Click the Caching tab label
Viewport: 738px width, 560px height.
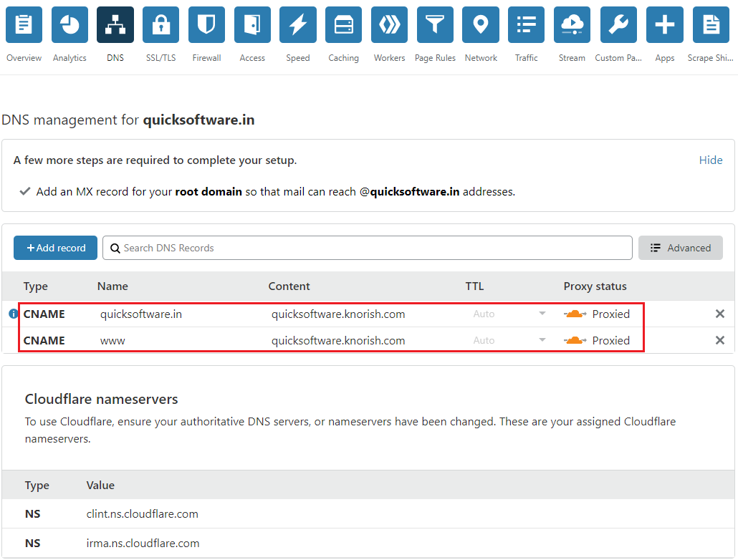point(344,58)
